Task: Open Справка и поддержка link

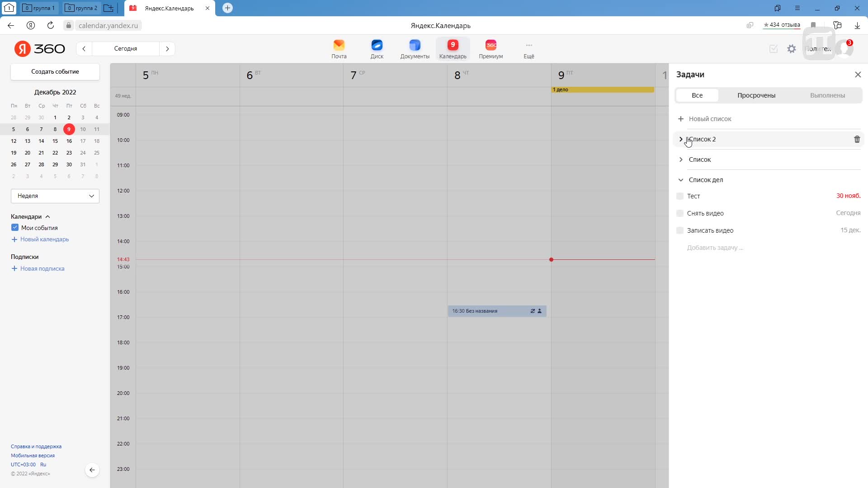Action: 36,446
